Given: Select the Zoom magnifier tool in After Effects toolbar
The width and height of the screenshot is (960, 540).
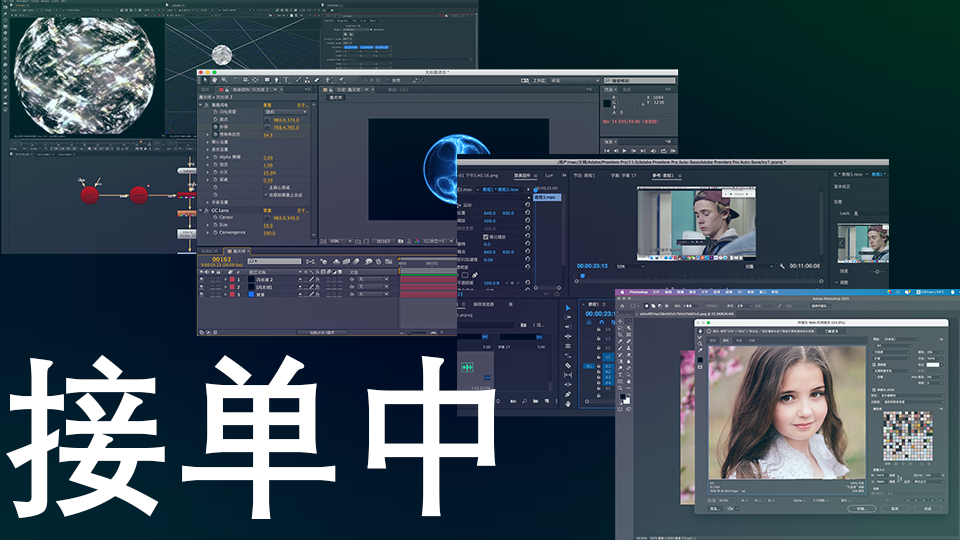Looking at the screenshot, I should [224, 80].
